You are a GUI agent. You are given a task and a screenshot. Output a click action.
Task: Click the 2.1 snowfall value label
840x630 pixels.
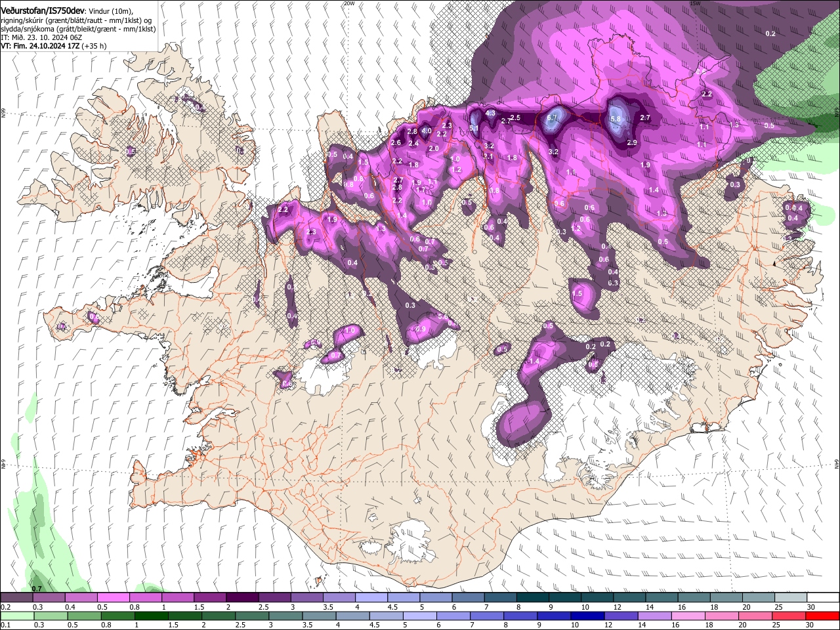coord(488,157)
